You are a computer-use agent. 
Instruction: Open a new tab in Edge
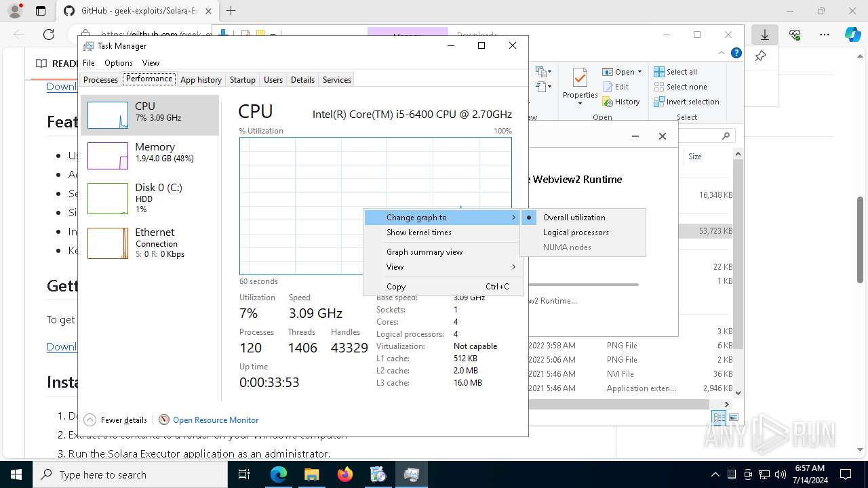pyautogui.click(x=231, y=11)
